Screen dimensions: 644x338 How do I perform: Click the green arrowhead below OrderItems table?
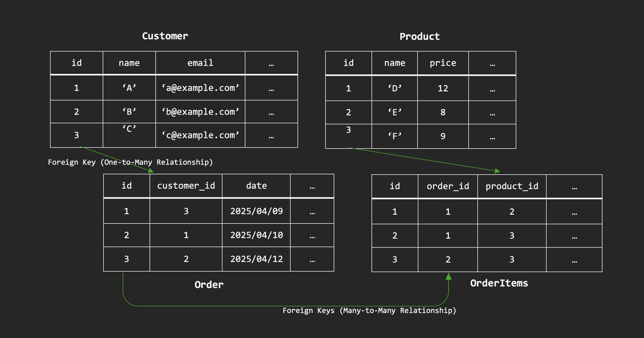[448, 276]
